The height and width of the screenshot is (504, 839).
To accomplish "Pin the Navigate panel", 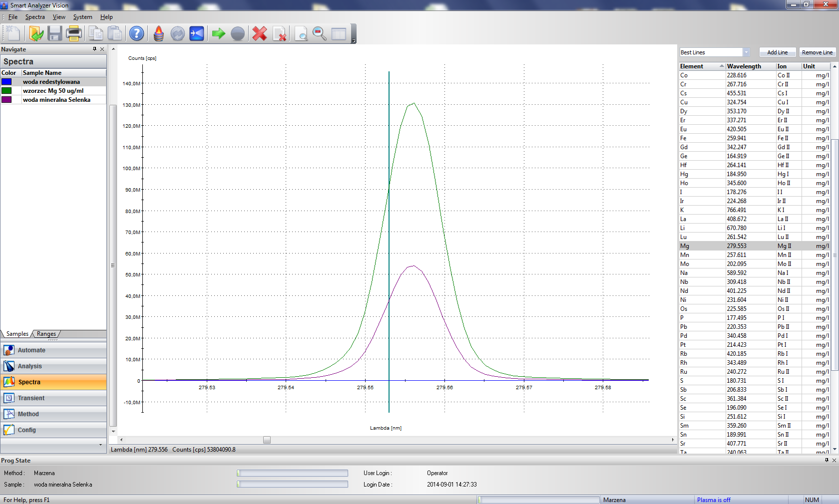I will pyautogui.click(x=94, y=49).
